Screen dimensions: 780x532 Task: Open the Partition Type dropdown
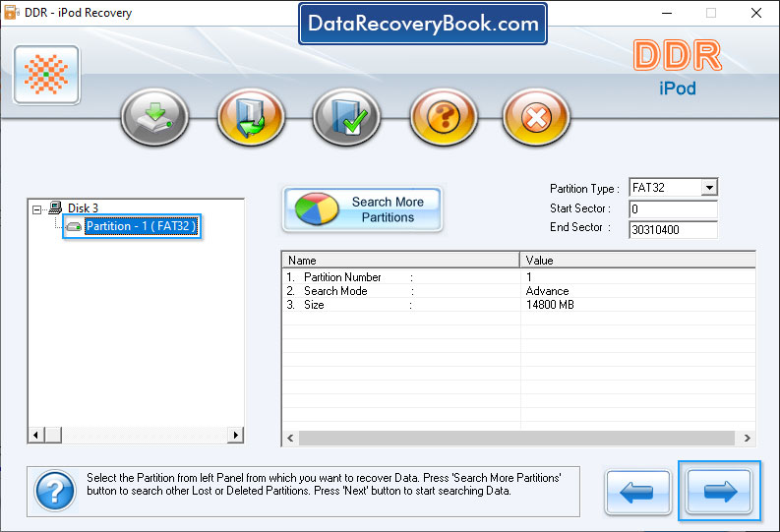tap(709, 188)
